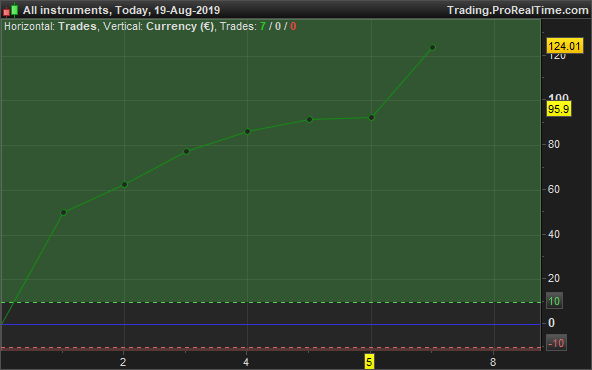Screen dimensions: 592x370
Task: Open the Trading.ProRealTime.com link
Action: click(518, 10)
